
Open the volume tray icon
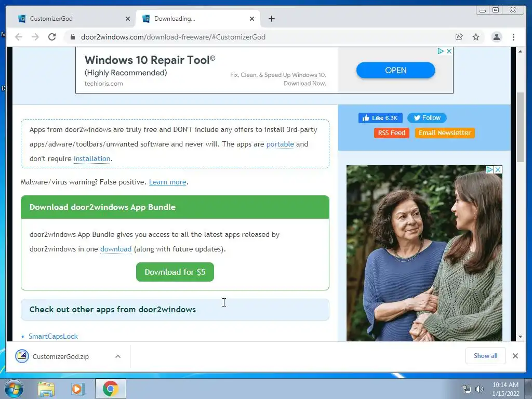479,389
